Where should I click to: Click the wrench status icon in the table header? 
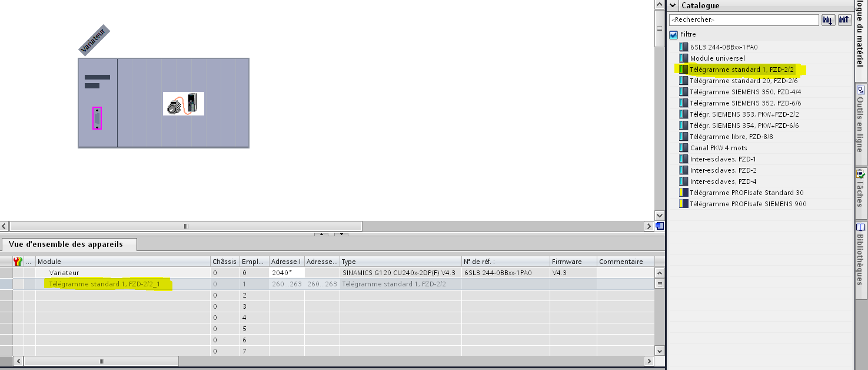tap(18, 261)
